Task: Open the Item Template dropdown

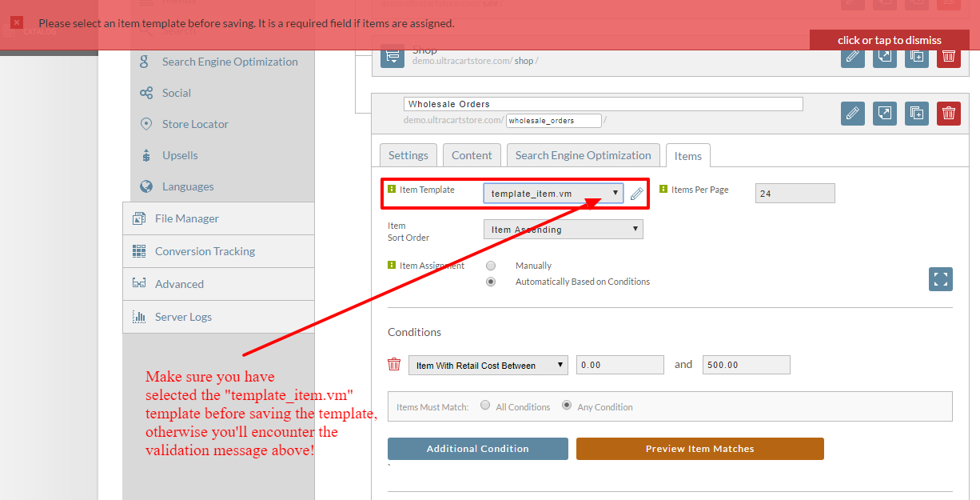Action: pos(553,193)
